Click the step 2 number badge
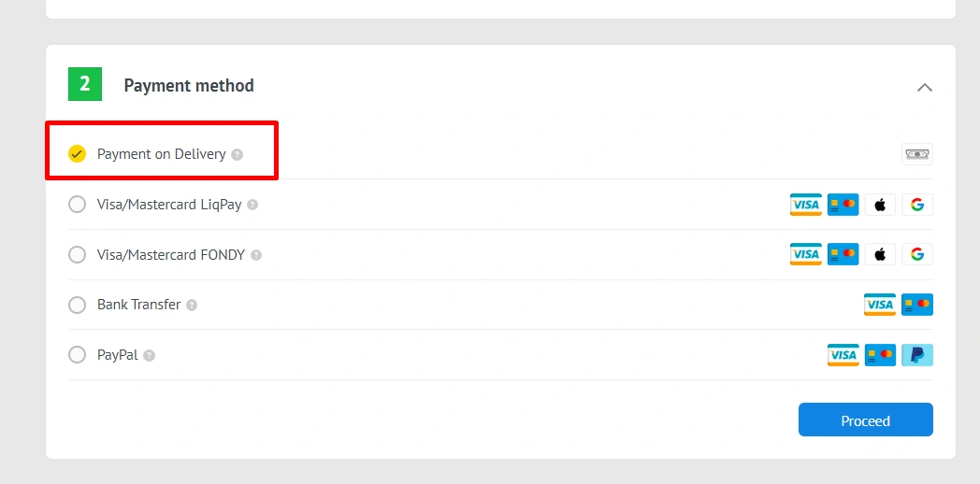 [x=85, y=85]
